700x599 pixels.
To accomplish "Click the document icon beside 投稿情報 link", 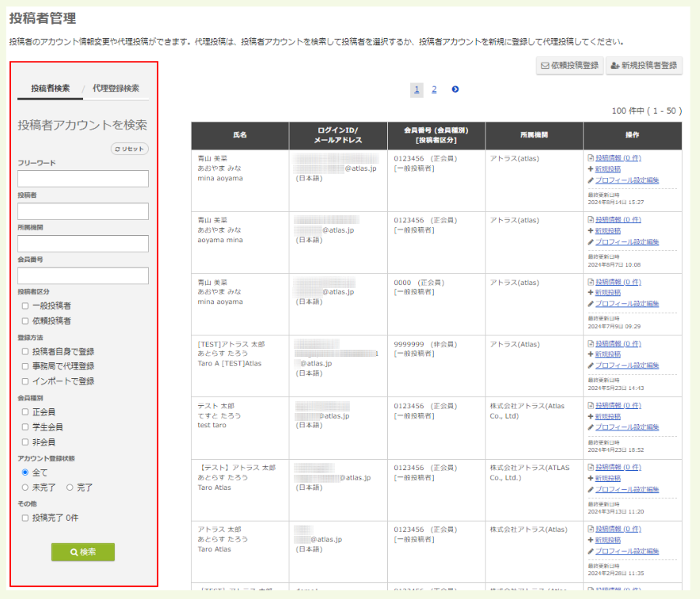I will pyautogui.click(x=590, y=157).
